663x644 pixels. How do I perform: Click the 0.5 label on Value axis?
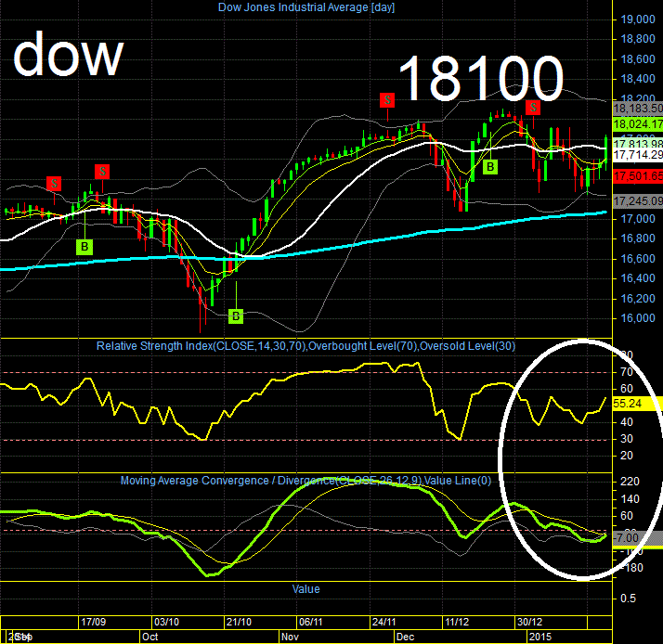coord(629,599)
